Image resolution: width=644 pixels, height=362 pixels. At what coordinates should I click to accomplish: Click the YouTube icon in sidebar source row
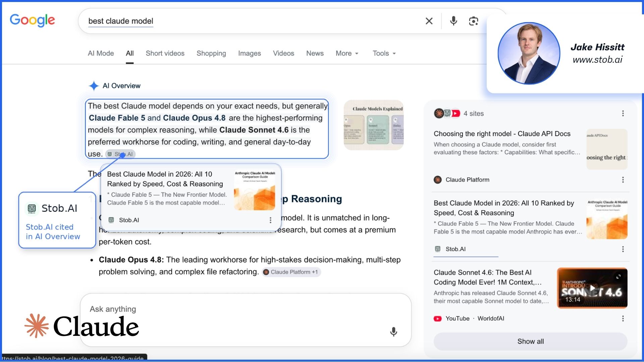coord(438,318)
